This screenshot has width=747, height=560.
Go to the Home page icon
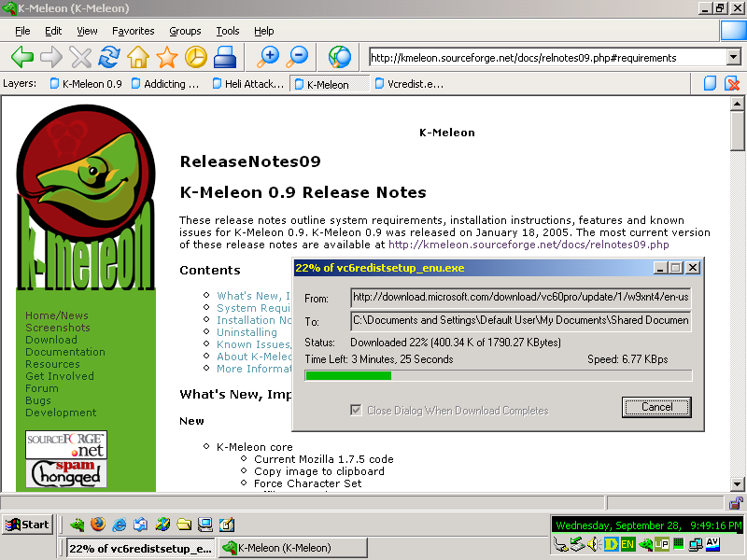138,58
